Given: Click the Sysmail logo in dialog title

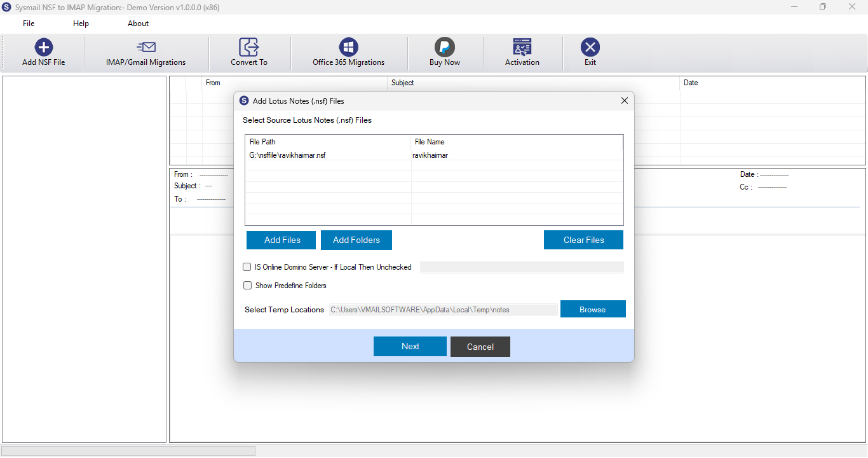Looking at the screenshot, I should 244,101.
